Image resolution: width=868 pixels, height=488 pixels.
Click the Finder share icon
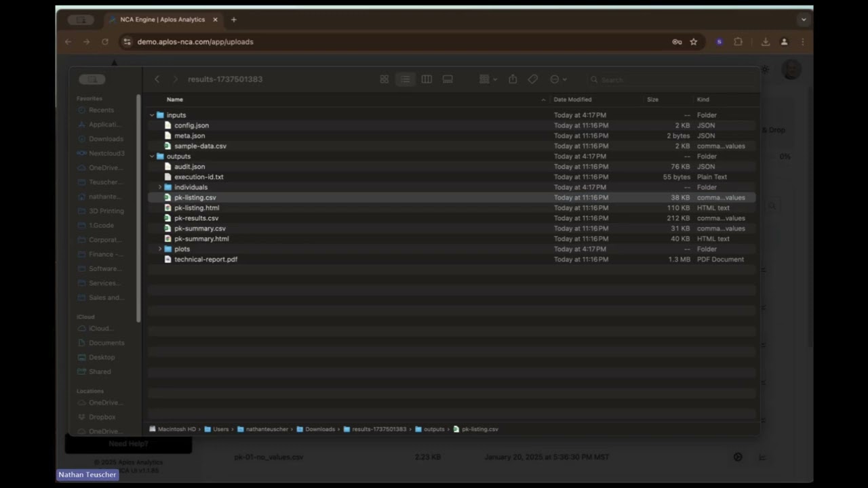pyautogui.click(x=513, y=79)
